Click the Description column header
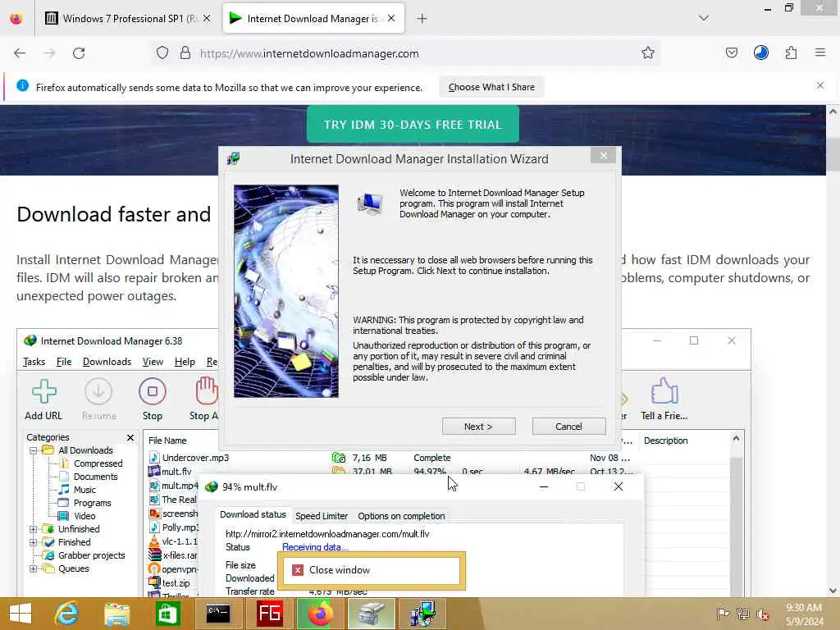Screen dimensions: 840x630 (x=665, y=441)
